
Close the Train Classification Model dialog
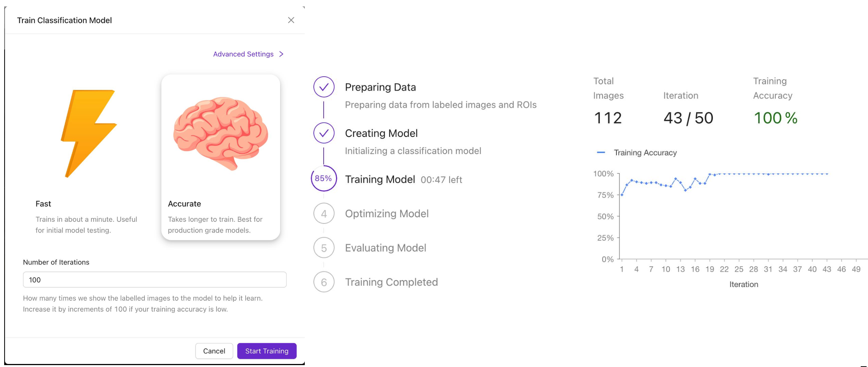[x=291, y=20]
